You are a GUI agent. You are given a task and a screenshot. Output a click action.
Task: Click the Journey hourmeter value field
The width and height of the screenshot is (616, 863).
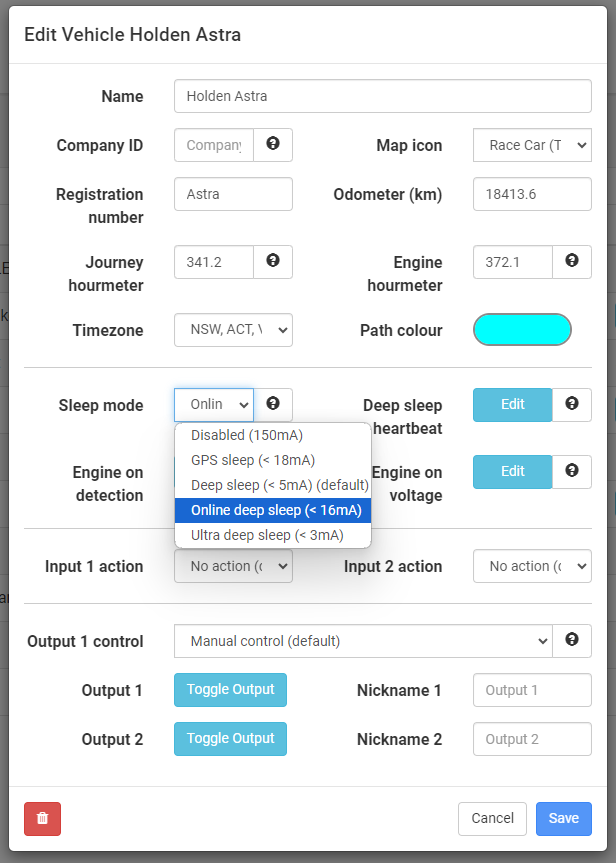214,261
